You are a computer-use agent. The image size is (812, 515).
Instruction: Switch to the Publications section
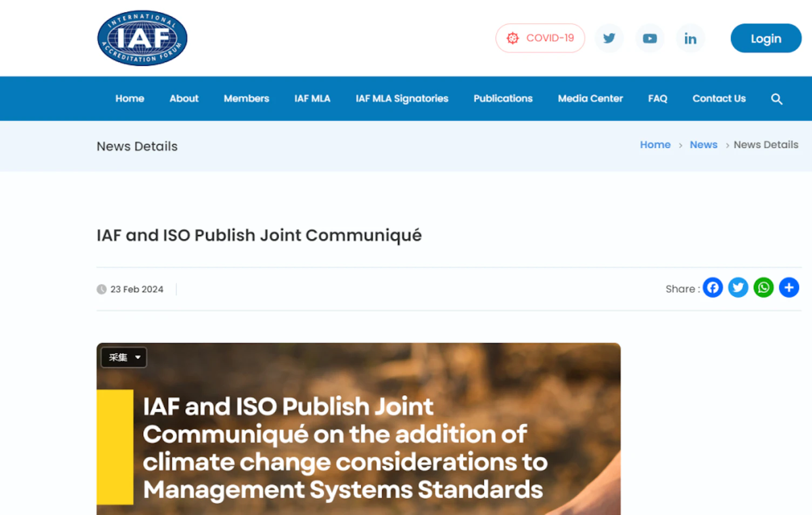coord(503,98)
